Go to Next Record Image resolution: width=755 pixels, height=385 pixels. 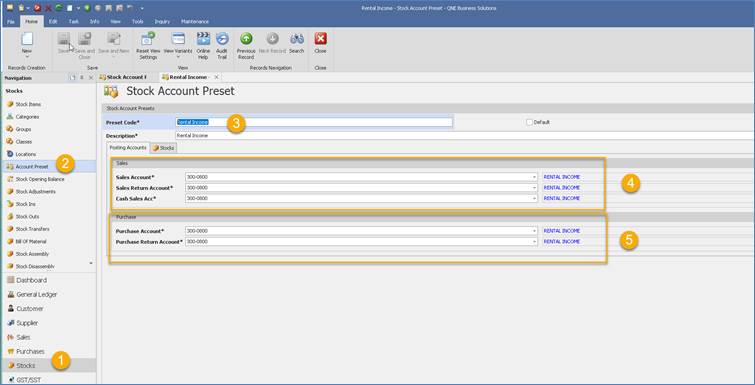(273, 39)
